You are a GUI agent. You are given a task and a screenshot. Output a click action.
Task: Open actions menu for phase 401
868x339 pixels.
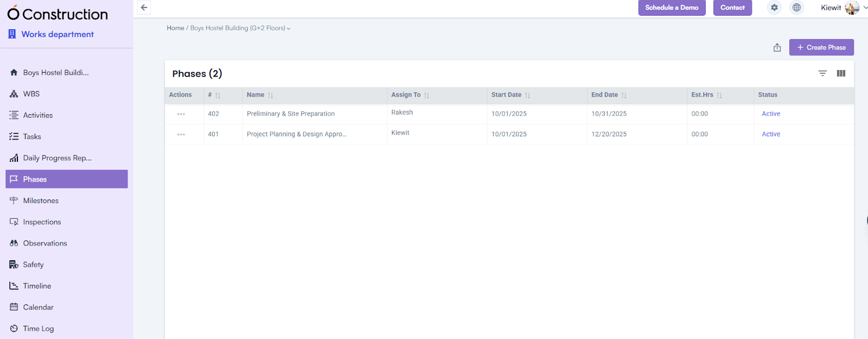click(181, 134)
